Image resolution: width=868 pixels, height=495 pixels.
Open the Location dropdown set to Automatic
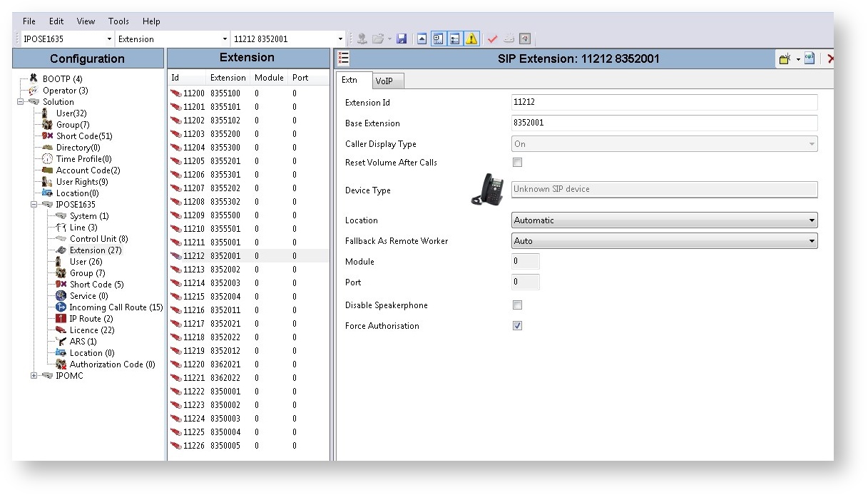[664, 220]
